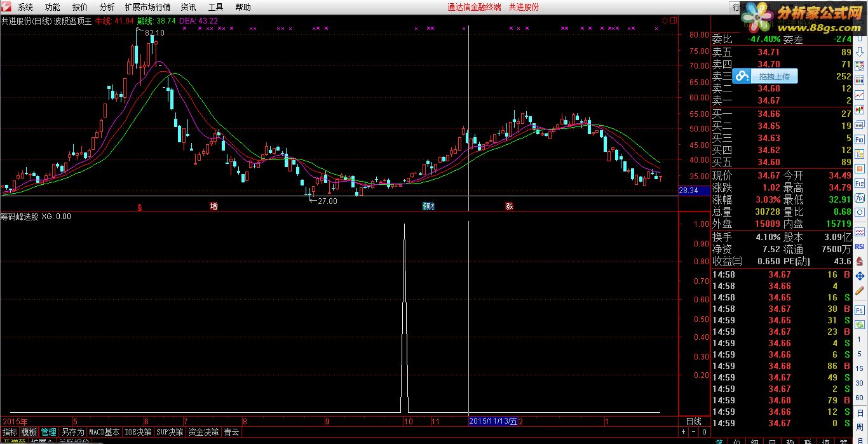The image size is (868, 444).
Task: Click the 增 marker under the chart
Action: [214, 206]
